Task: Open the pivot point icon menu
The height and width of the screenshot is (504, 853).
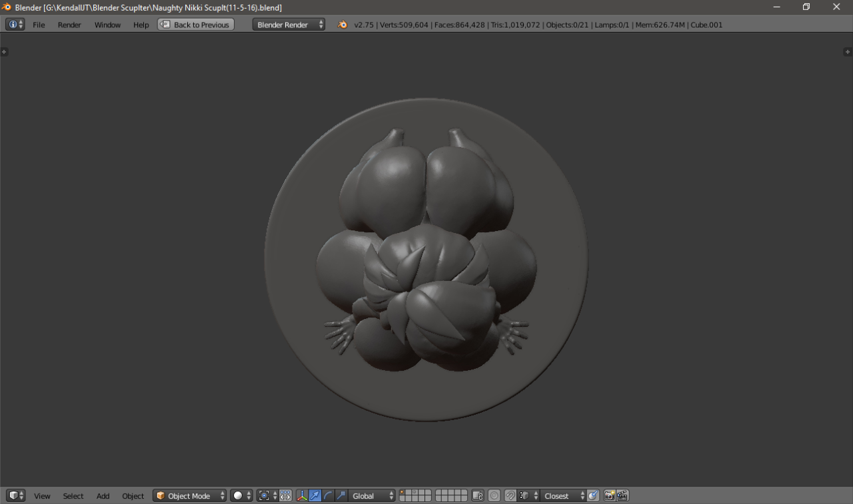Action: 267,496
